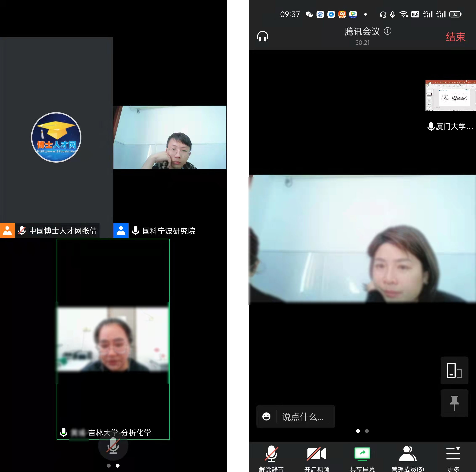The image size is (476, 472).
Task: Tap the 厦门大学 participant name label
Action: pos(454,126)
